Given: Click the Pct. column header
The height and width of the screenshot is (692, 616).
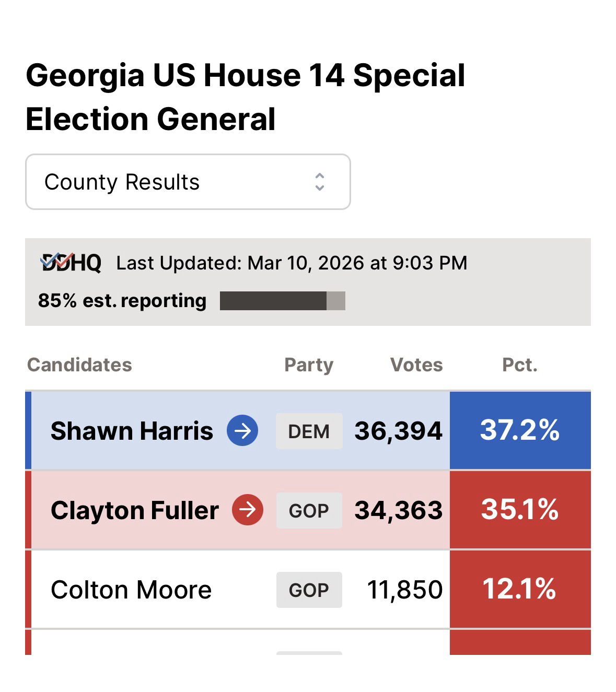Looking at the screenshot, I should 520,365.
